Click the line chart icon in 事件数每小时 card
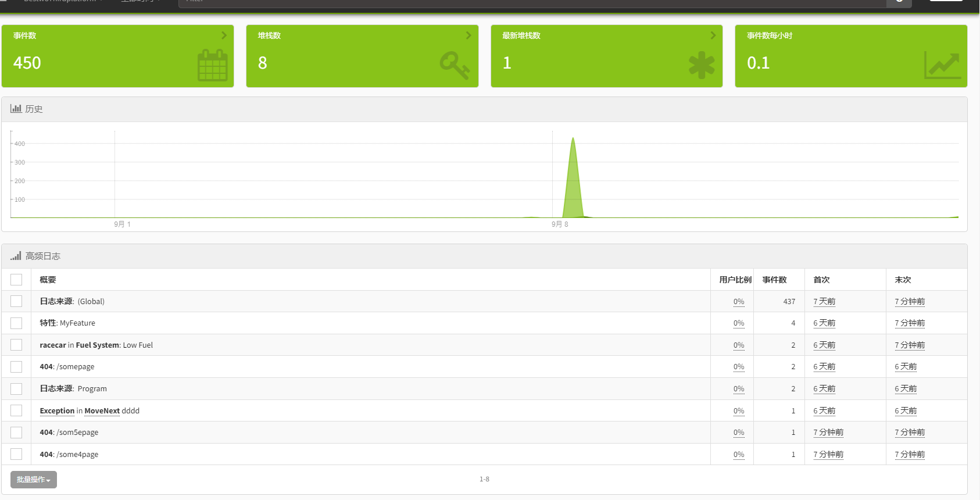 (x=942, y=65)
